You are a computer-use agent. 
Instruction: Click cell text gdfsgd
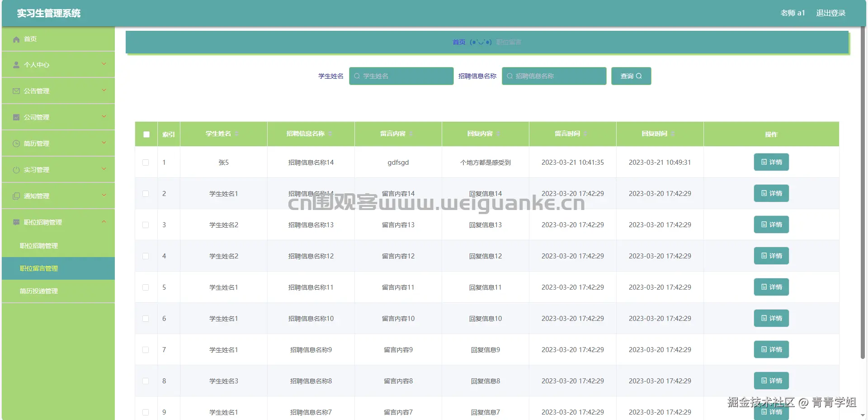[398, 162]
